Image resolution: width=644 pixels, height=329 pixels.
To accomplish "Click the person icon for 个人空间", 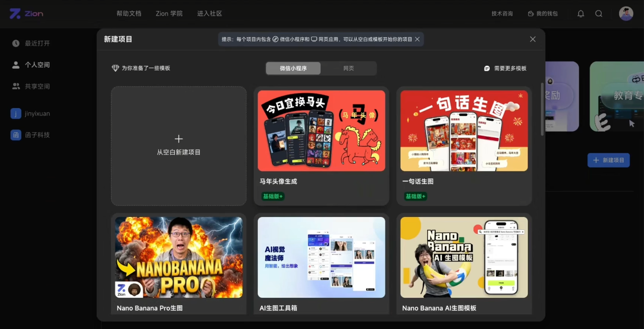I will coord(16,64).
